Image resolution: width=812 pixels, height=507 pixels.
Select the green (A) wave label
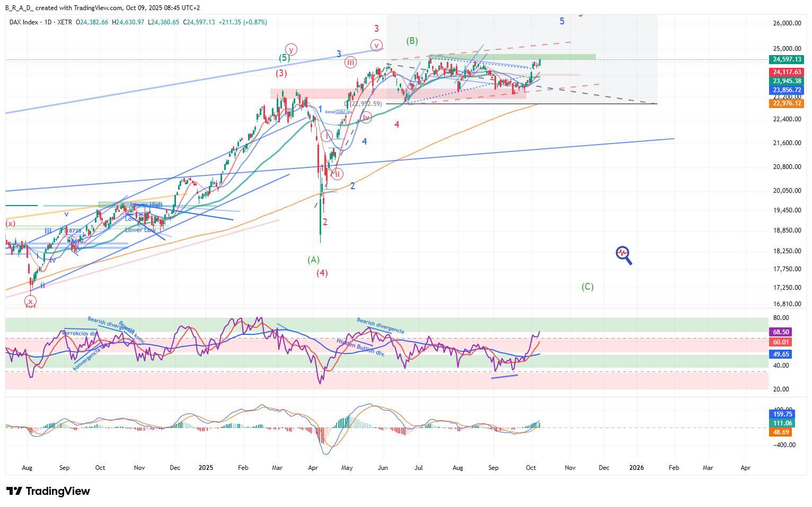314,260
